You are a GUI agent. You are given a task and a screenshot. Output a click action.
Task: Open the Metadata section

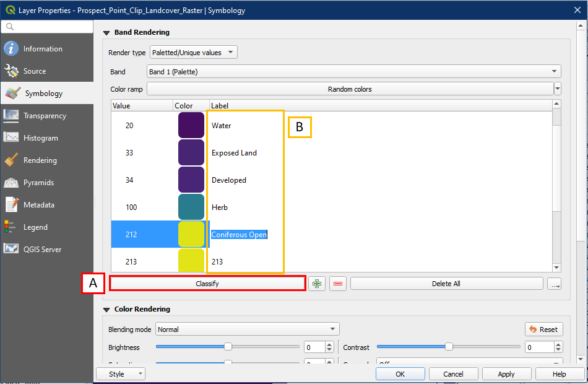point(38,205)
